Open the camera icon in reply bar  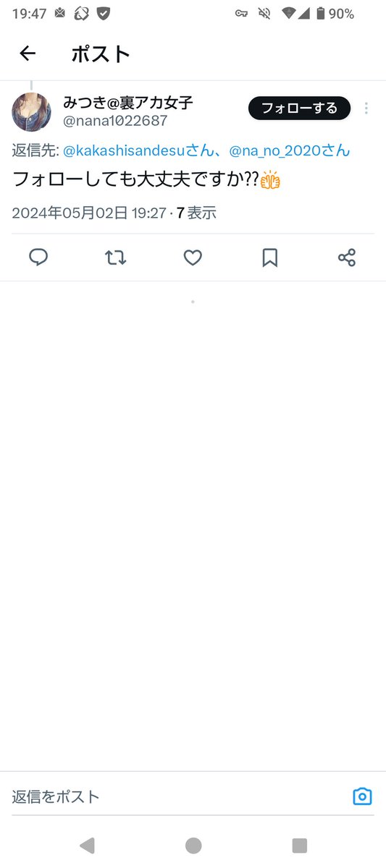click(x=362, y=796)
